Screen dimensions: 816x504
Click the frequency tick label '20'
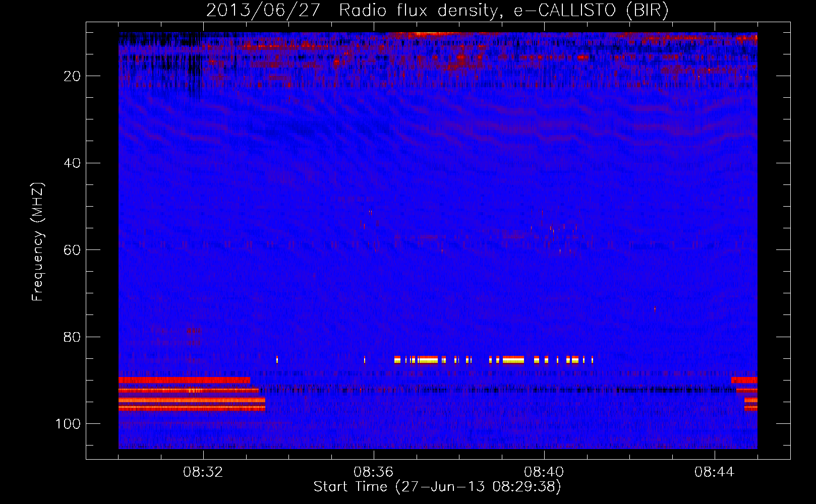tap(73, 76)
